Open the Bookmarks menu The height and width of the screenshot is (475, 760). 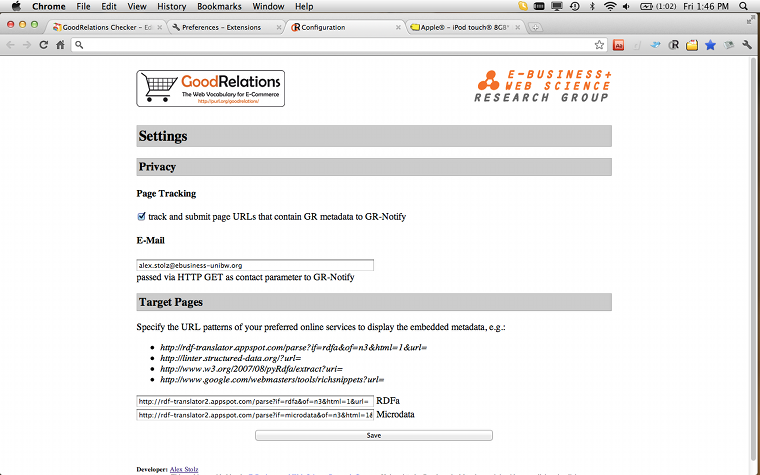[219, 6]
